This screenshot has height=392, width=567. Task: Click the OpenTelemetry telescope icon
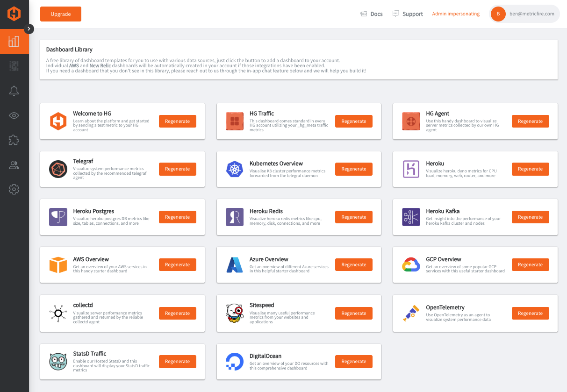(x=411, y=313)
